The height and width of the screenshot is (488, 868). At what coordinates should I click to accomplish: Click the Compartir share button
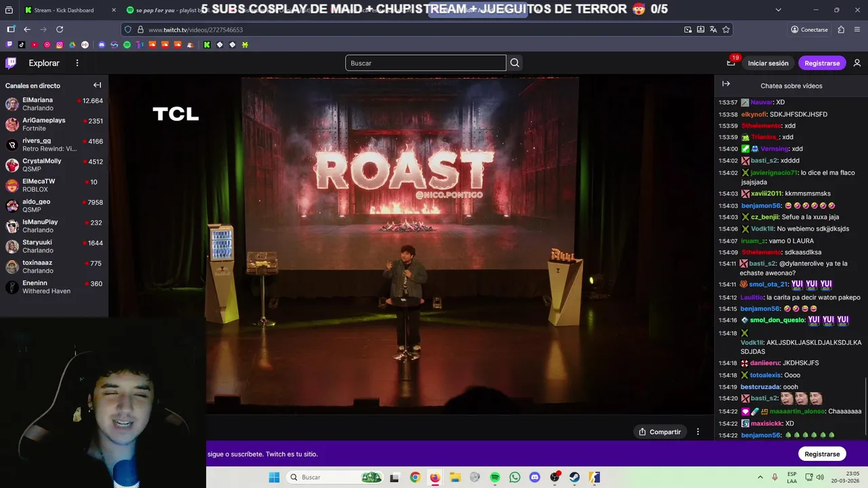tap(660, 432)
